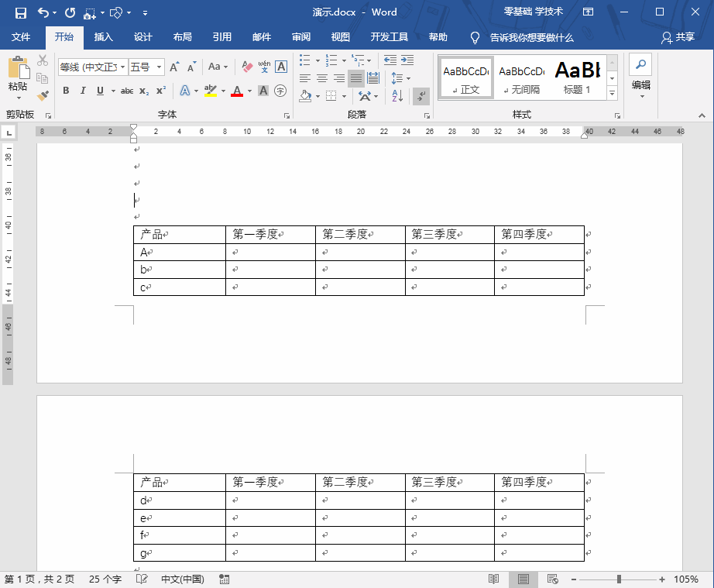This screenshot has width=714, height=588.
Task: Open the 文件 tab
Action: click(21, 37)
